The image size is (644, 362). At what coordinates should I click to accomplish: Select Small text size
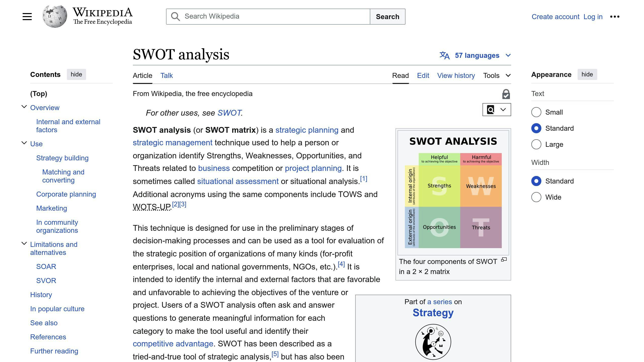[536, 112]
